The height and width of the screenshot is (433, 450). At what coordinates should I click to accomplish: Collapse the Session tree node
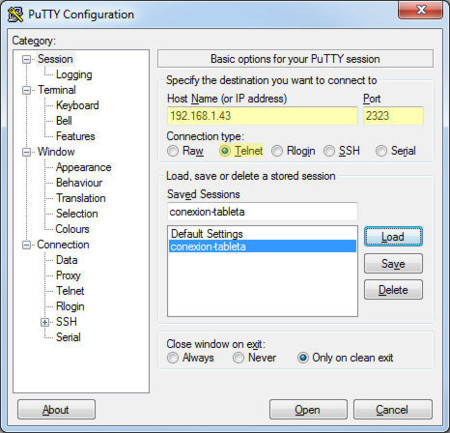click(x=26, y=60)
